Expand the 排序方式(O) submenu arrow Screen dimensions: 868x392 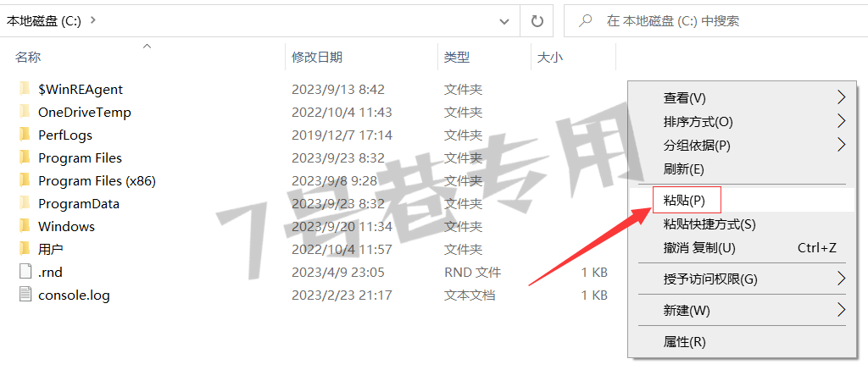pos(842,121)
